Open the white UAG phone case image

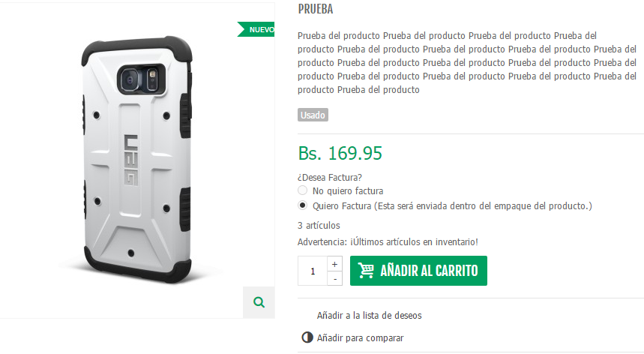pos(137,160)
